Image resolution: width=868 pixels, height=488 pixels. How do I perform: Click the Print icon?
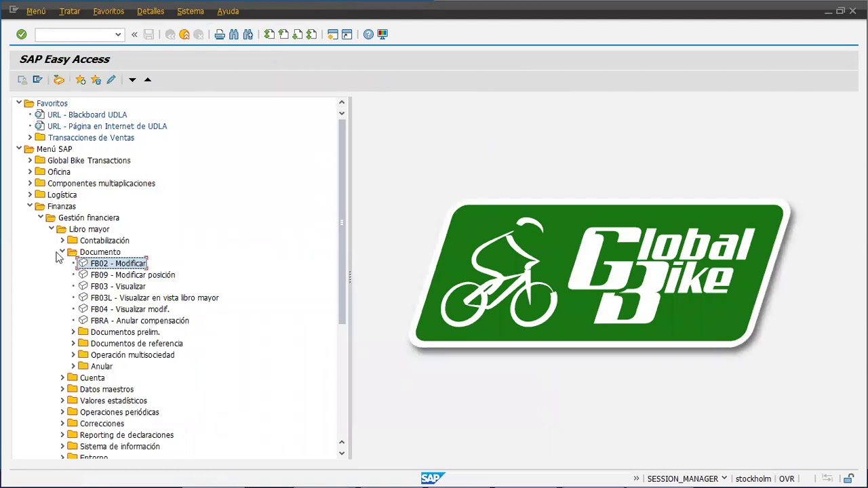pos(220,35)
